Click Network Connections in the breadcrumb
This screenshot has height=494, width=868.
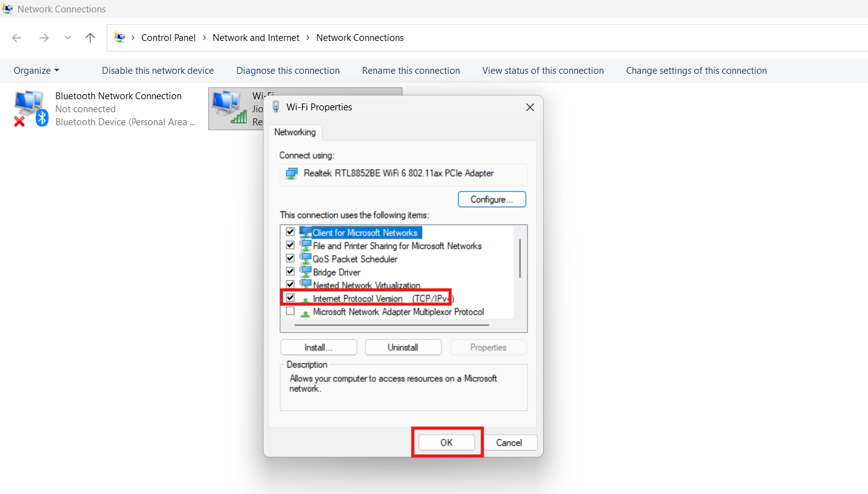360,38
